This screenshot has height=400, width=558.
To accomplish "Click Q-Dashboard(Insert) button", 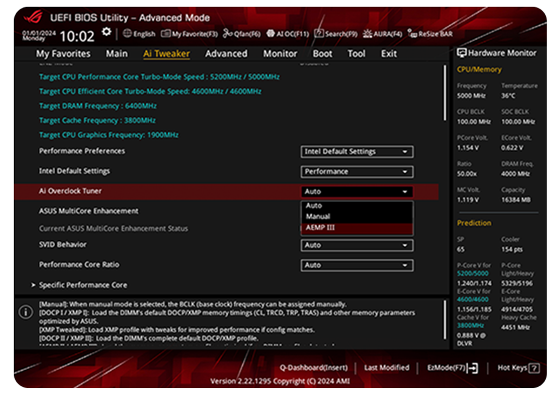I will point(314,368).
